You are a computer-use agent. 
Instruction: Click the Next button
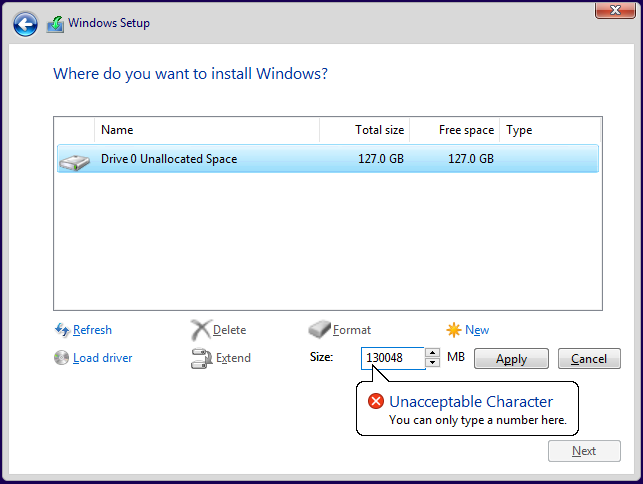(x=584, y=451)
